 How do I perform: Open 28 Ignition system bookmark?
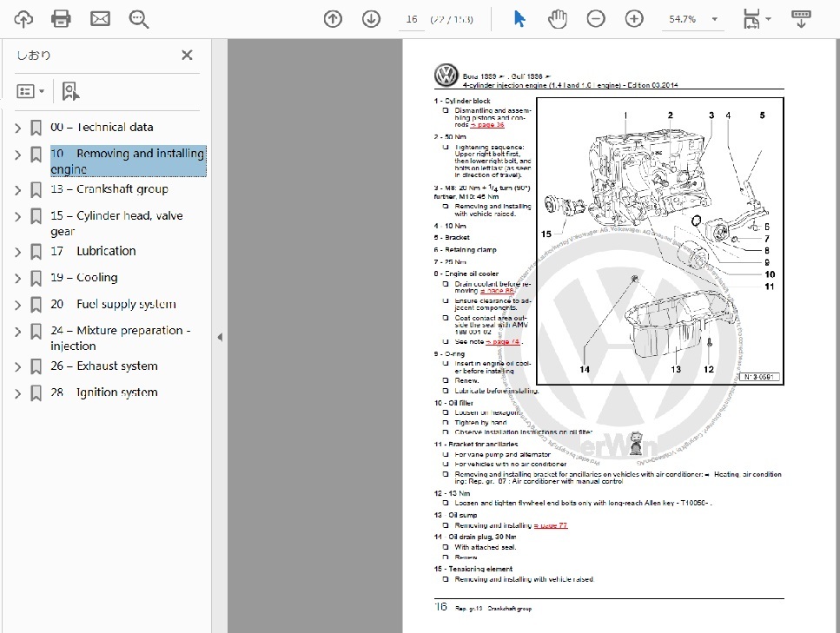click(x=104, y=392)
